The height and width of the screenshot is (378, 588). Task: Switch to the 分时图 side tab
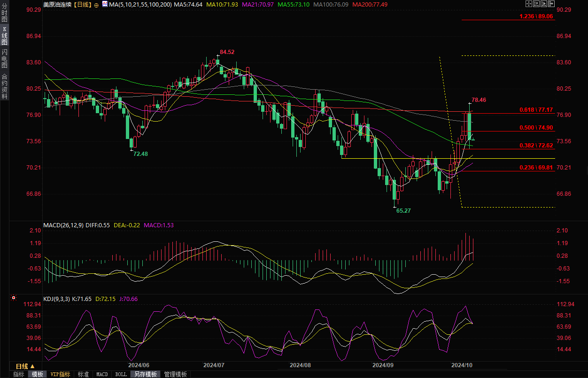5,13
